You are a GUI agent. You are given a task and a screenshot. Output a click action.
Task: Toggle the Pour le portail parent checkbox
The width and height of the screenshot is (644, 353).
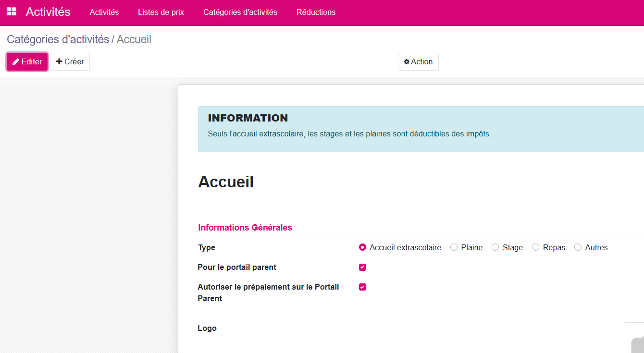[x=363, y=268]
